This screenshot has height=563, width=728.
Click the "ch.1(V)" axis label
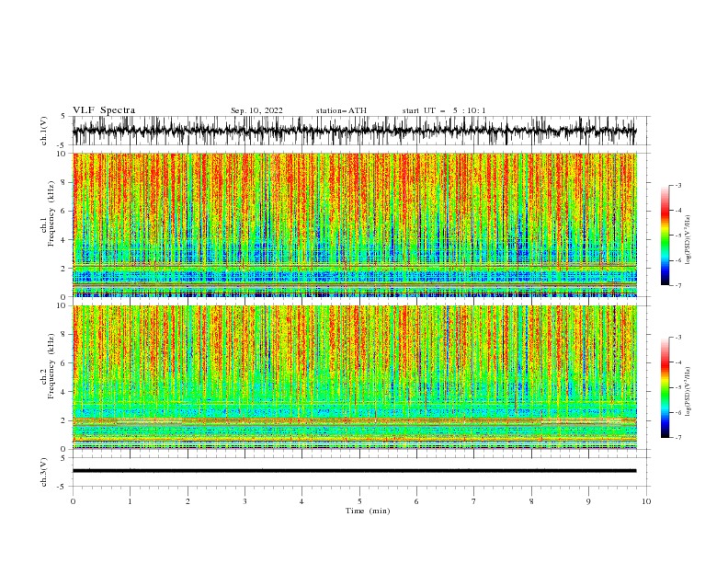point(44,131)
